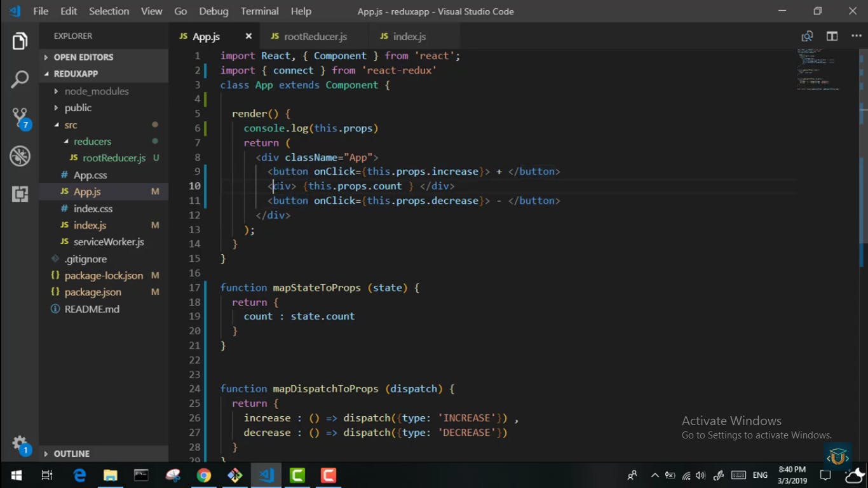Open File Explorer from the taskbar
Screen dimensions: 868x488
[x=111, y=475]
